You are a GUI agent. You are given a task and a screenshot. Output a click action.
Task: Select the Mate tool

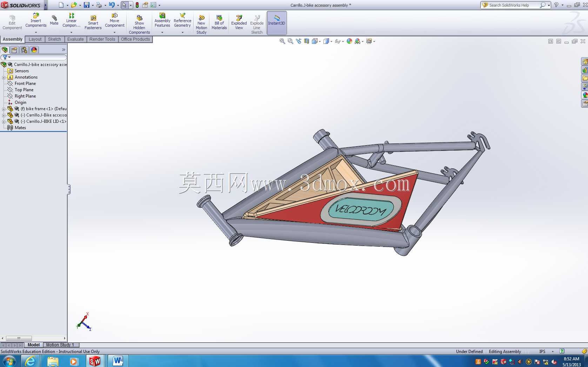point(54,20)
